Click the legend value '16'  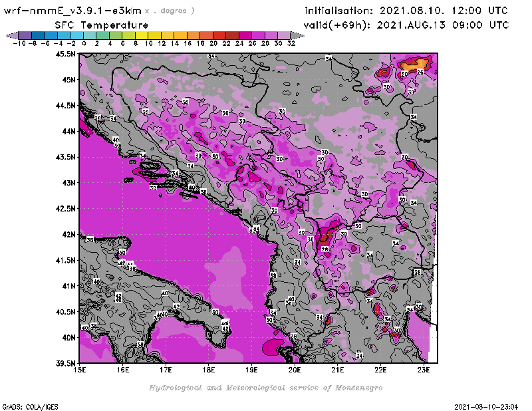[188, 43]
